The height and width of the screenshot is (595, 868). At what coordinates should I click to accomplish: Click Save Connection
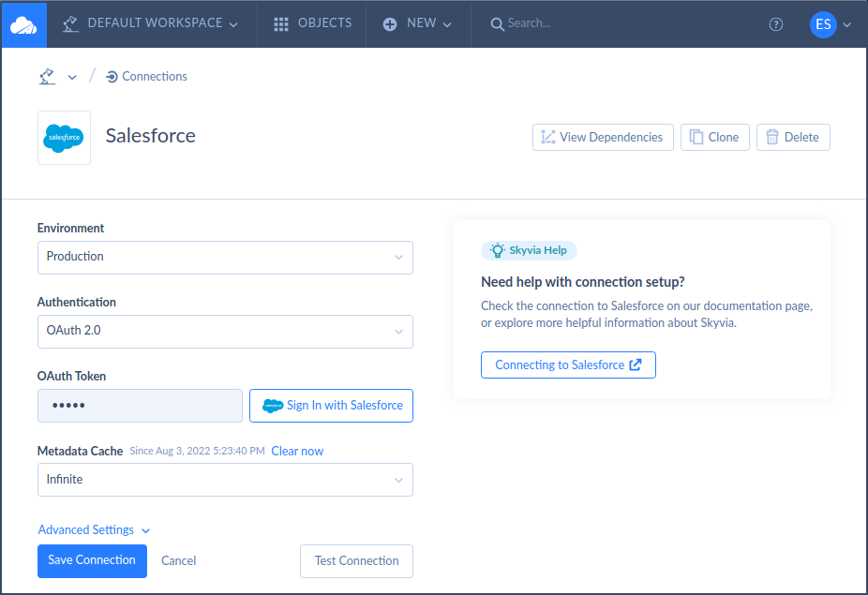pyautogui.click(x=93, y=560)
